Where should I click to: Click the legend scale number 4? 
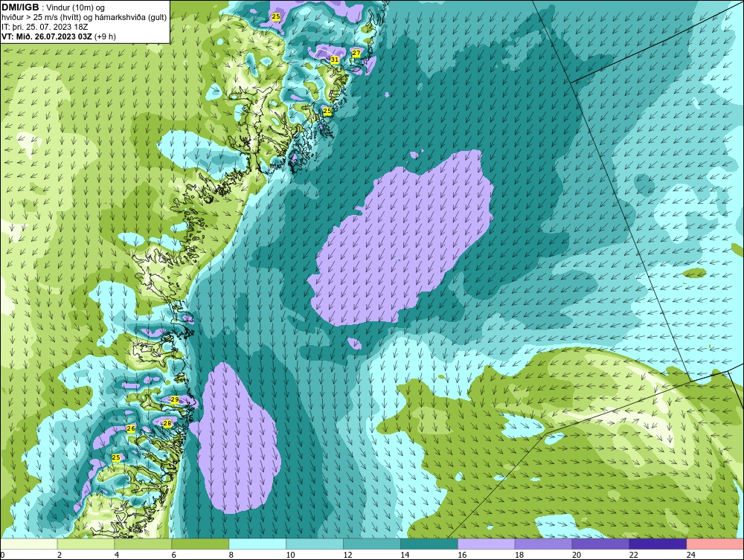coord(117,555)
